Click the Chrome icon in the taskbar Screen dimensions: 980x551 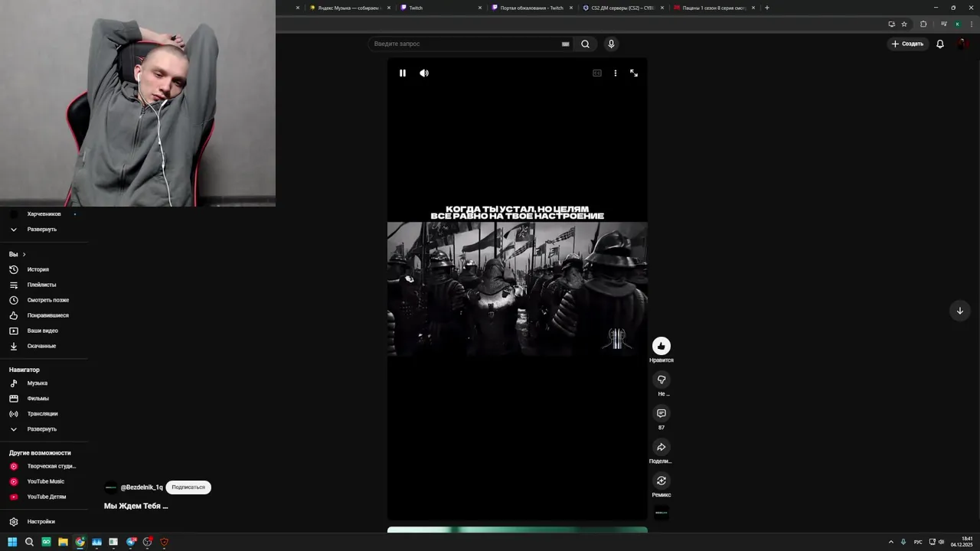pyautogui.click(x=80, y=542)
